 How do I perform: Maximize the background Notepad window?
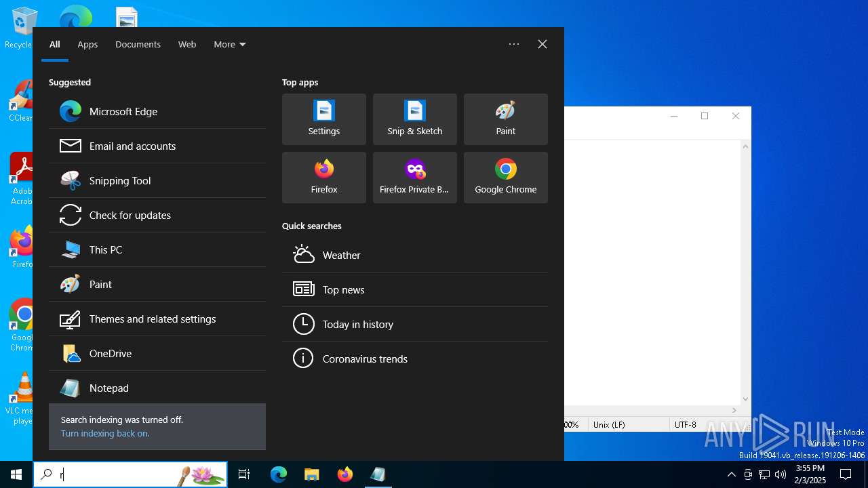click(705, 116)
